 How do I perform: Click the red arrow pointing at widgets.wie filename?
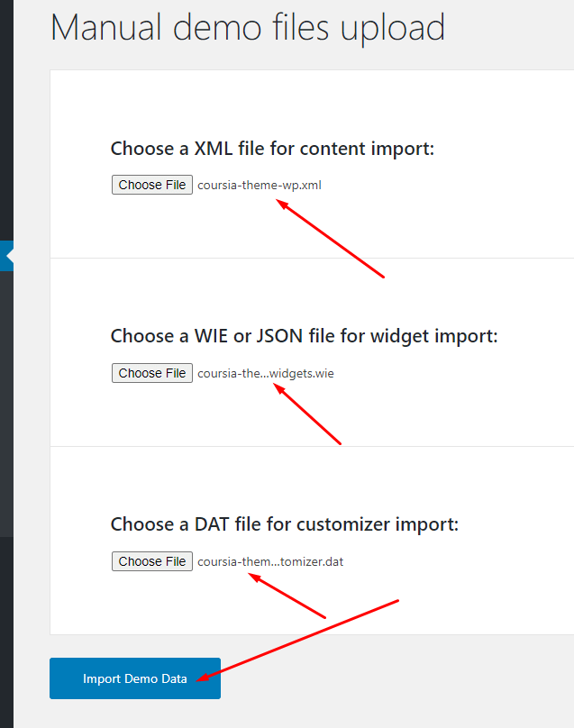coord(307,414)
